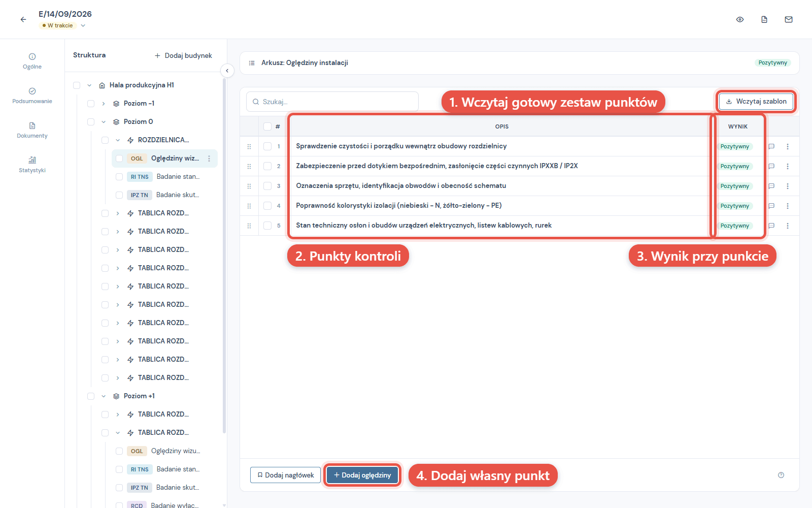
Task: Open the document icon in top bar
Action: pos(764,19)
